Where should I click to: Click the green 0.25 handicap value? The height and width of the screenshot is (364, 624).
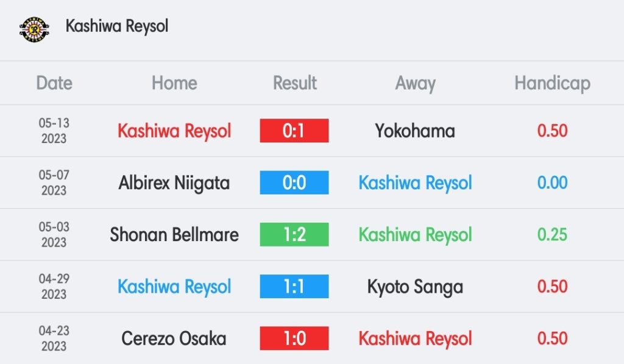552,234
